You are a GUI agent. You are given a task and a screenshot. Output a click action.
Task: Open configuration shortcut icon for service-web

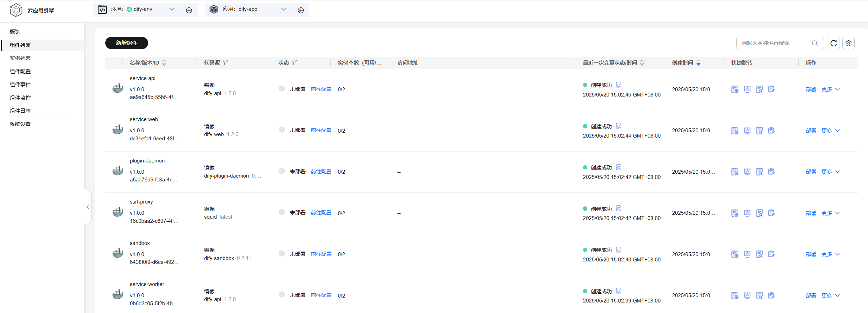[735, 131]
